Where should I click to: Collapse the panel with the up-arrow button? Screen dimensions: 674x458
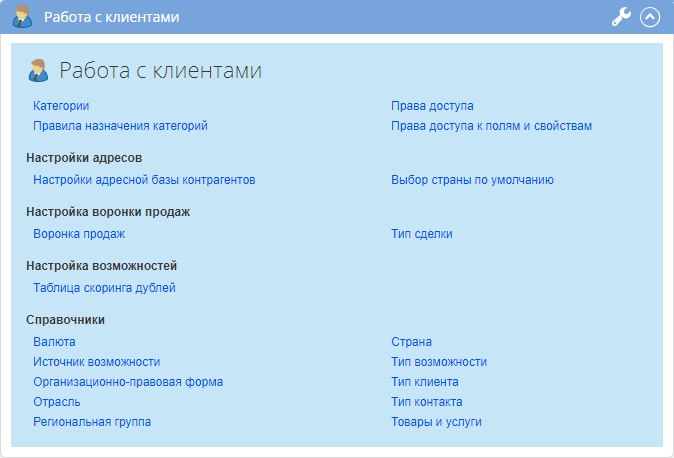point(650,17)
